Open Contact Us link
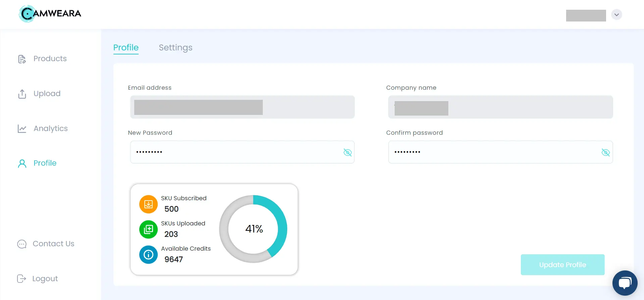The height and width of the screenshot is (300, 644). coord(53,244)
